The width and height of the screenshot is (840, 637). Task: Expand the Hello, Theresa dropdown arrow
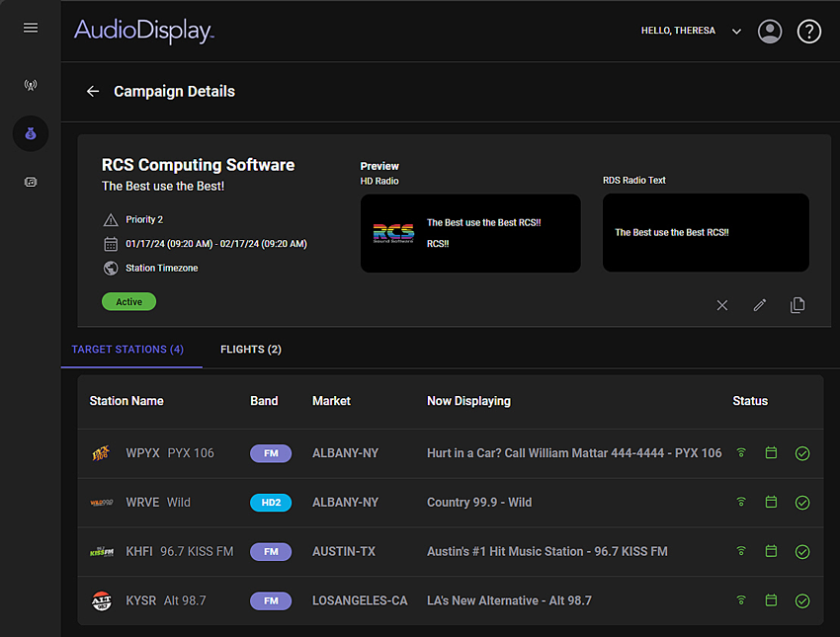(736, 32)
